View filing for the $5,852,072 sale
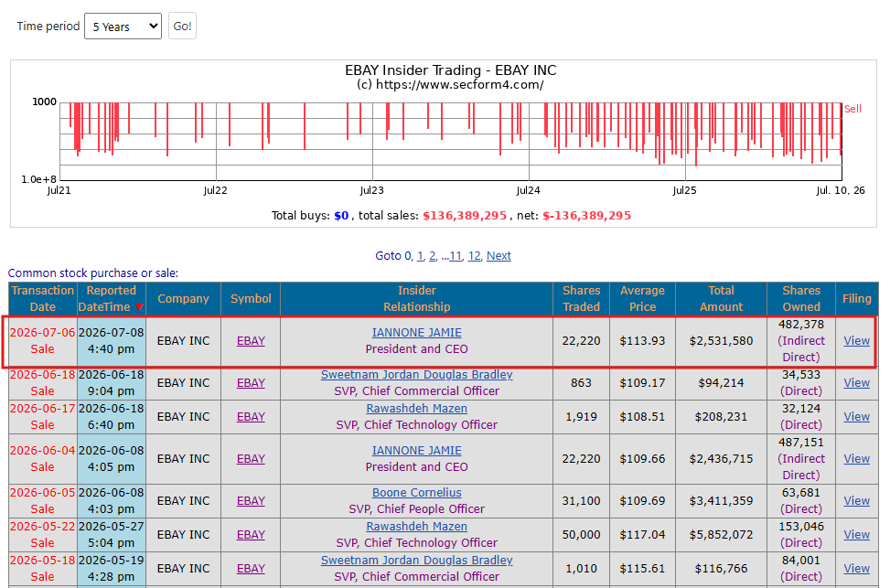 [x=856, y=535]
